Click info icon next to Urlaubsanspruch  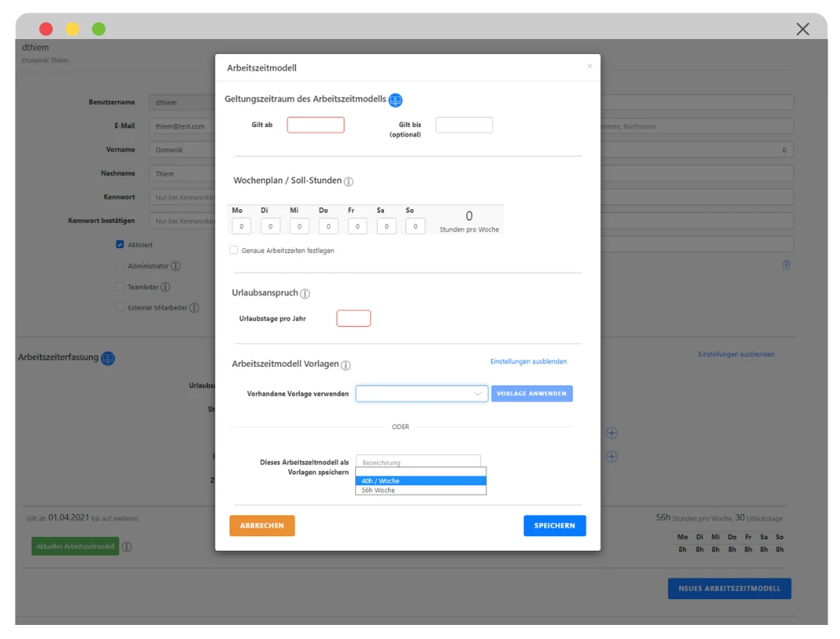305,294
